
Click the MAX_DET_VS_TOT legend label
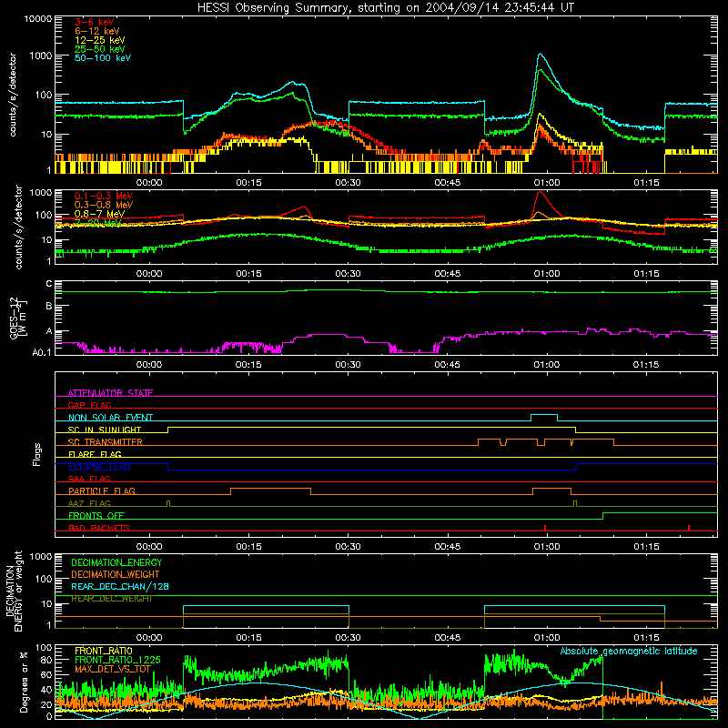pyautogui.click(x=113, y=669)
